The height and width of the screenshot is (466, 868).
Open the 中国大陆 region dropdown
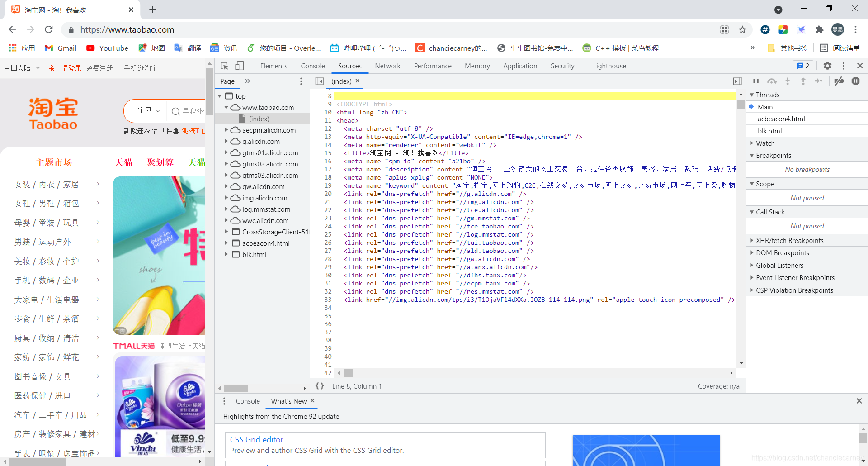(22, 68)
